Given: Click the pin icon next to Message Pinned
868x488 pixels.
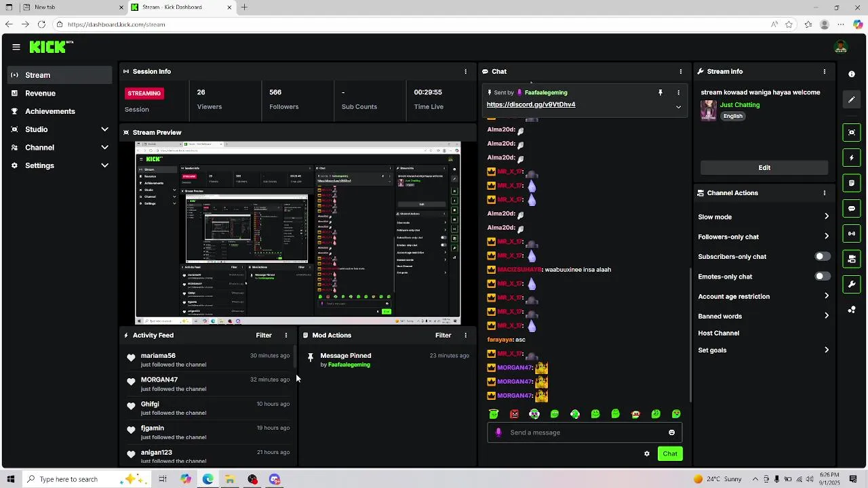Looking at the screenshot, I should 311,357.
